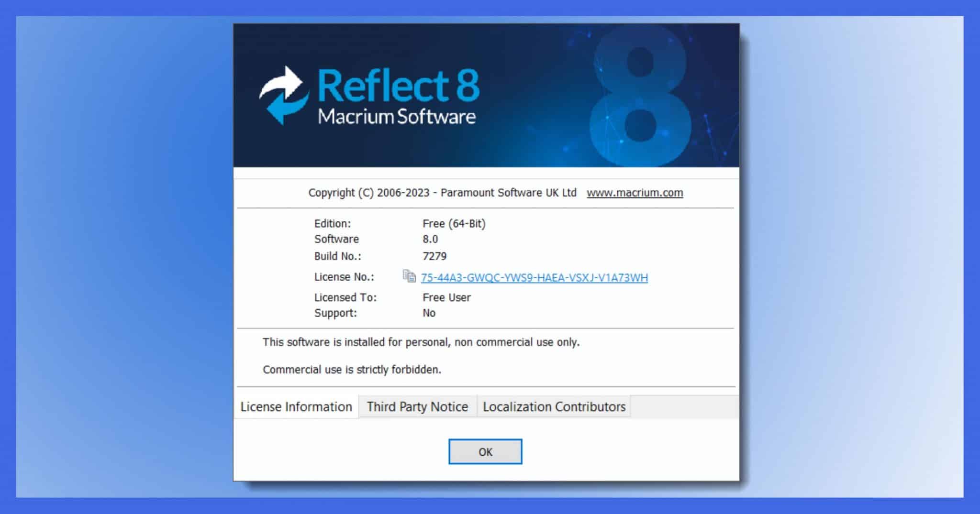Open the www.macrium.com website link
980x514 pixels.
coord(635,192)
